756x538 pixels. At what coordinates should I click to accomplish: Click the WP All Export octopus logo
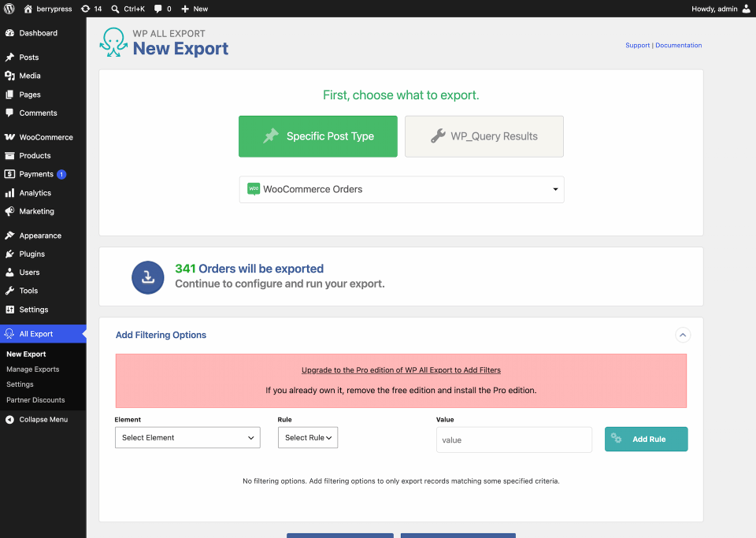pos(113,42)
